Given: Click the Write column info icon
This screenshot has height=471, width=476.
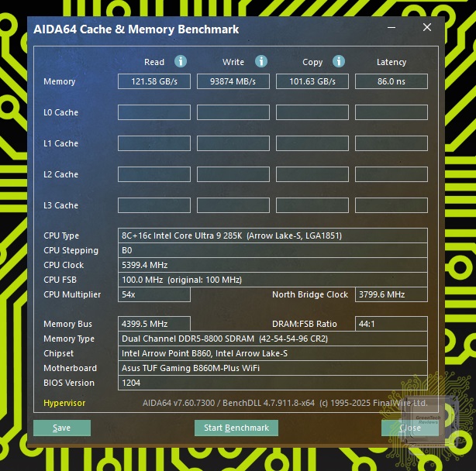Looking at the screenshot, I should click(261, 61).
